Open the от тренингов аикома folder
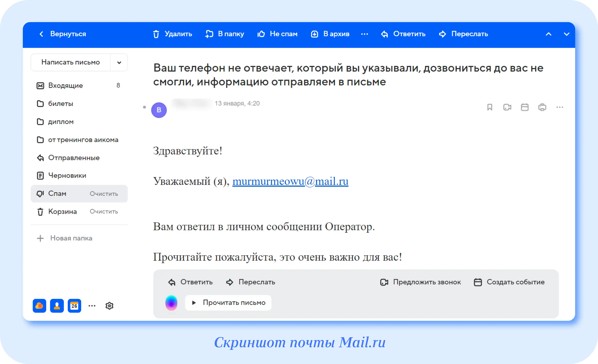The height and width of the screenshot is (364, 598). pyautogui.click(x=79, y=140)
